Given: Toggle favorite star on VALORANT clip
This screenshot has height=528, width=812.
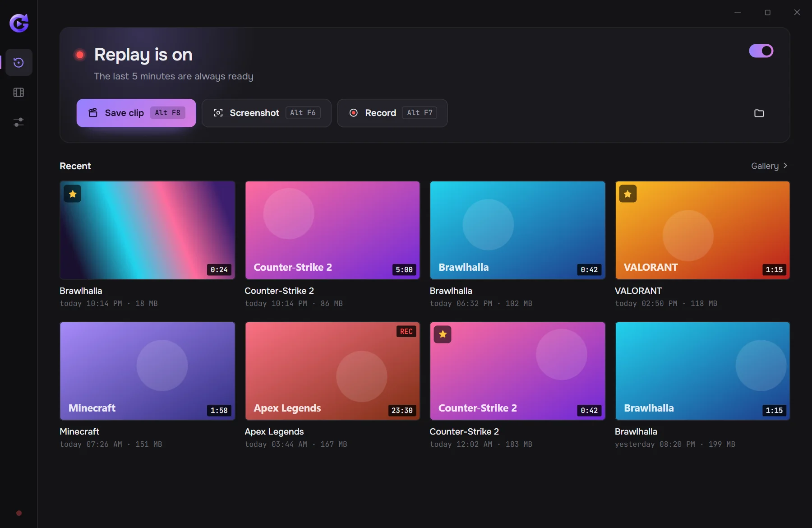Looking at the screenshot, I should tap(627, 194).
